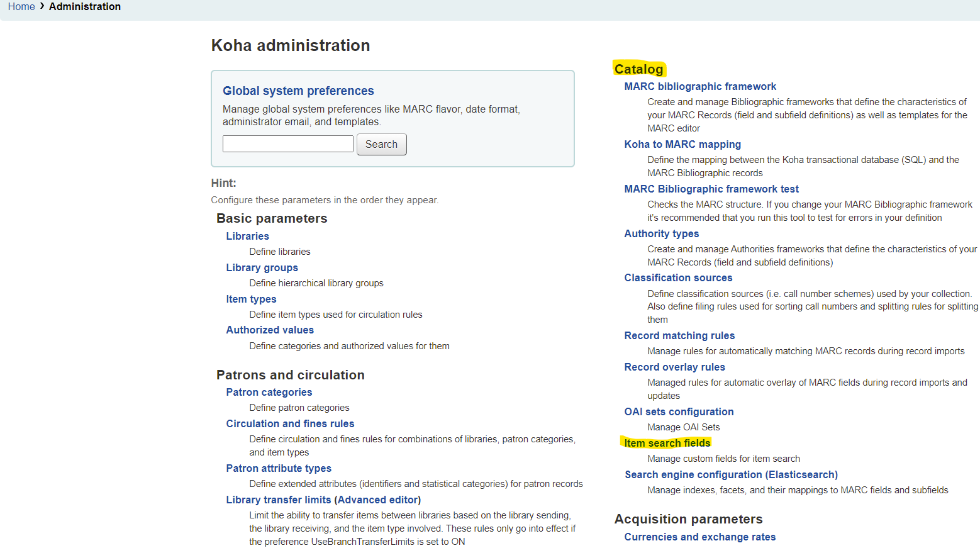980x548 pixels.
Task: Click the preferences Search button
Action: (382, 144)
